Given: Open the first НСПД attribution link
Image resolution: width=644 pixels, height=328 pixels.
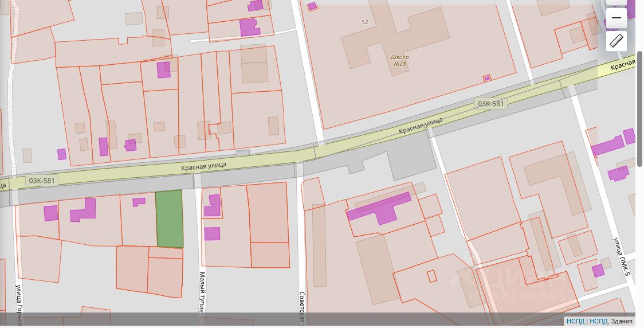Looking at the screenshot, I should 575,322.
